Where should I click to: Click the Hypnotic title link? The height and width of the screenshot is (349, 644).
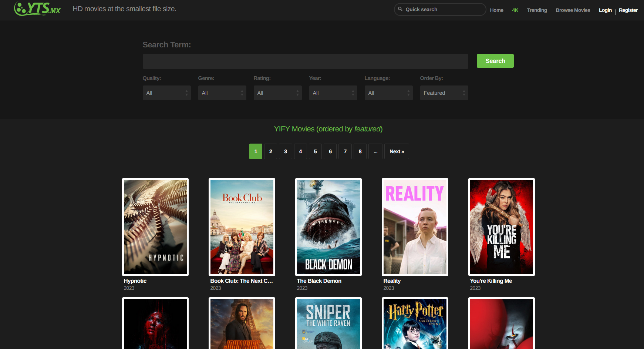click(135, 281)
